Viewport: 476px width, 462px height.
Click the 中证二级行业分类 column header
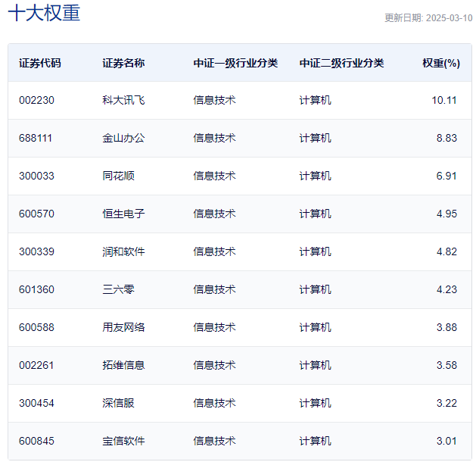[x=341, y=63]
